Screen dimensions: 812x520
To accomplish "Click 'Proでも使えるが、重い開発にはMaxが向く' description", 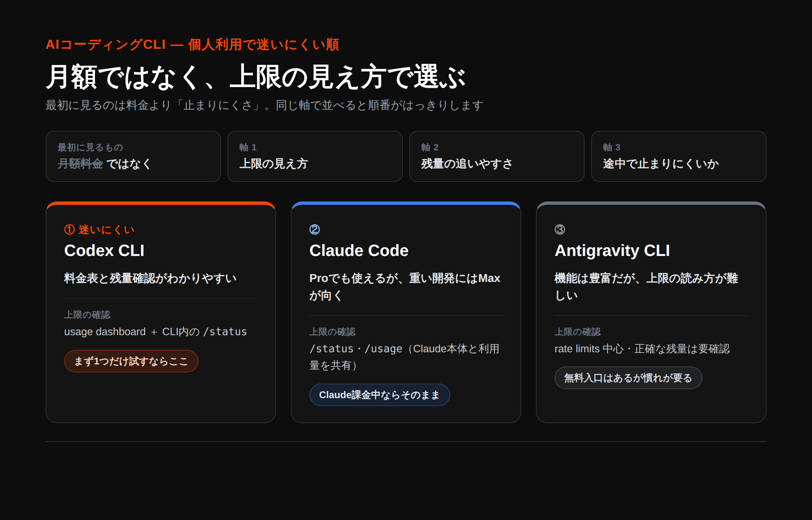I will coord(405,287).
